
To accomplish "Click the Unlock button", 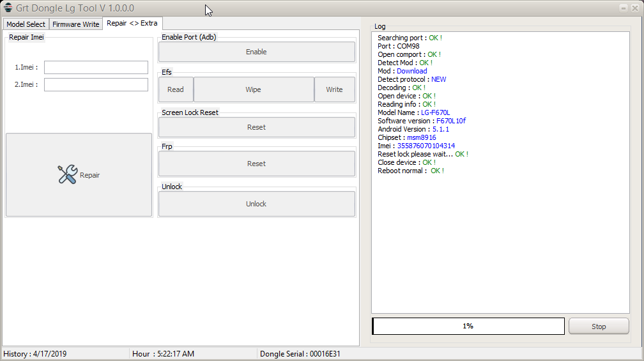I will click(x=257, y=204).
